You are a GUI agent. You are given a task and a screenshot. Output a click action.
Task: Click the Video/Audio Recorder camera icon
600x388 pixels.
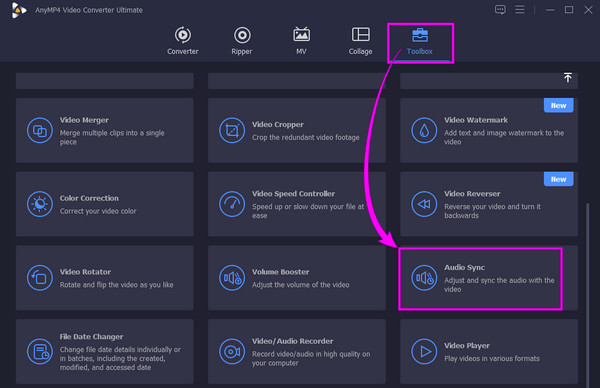click(x=232, y=351)
